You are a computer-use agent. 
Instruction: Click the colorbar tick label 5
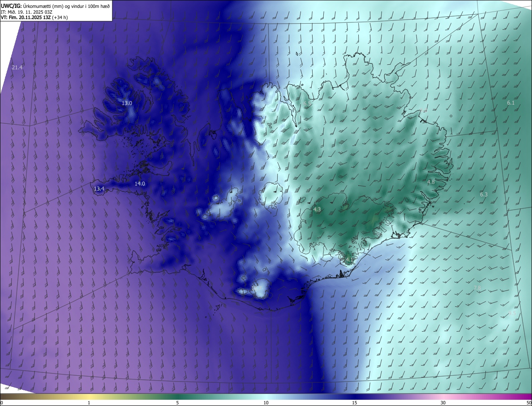pyautogui.click(x=177, y=403)
